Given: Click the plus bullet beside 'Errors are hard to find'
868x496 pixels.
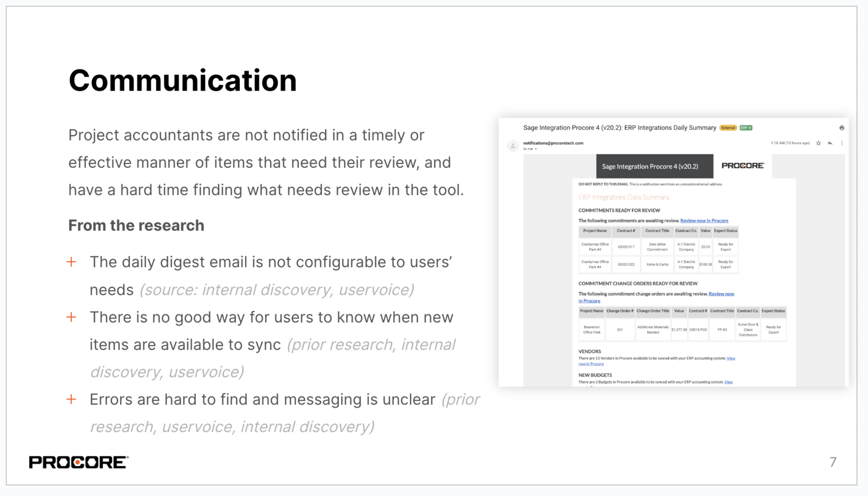Looking at the screenshot, I should tap(71, 399).
